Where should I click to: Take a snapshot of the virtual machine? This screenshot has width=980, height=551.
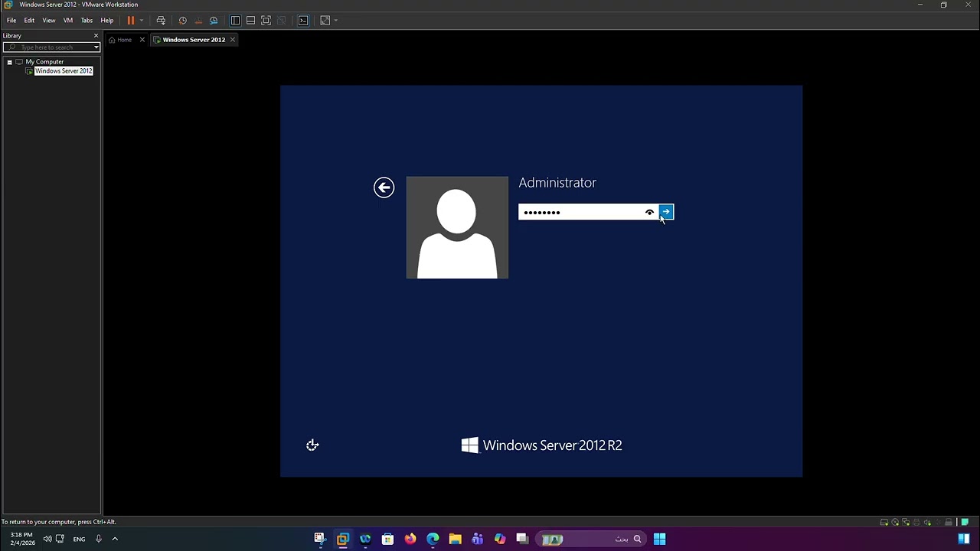(x=183, y=21)
